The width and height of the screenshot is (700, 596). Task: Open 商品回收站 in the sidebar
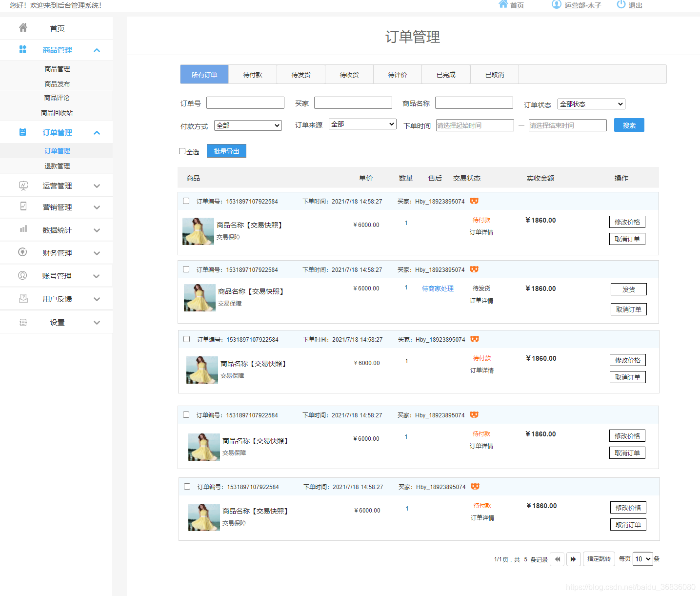pyautogui.click(x=57, y=112)
